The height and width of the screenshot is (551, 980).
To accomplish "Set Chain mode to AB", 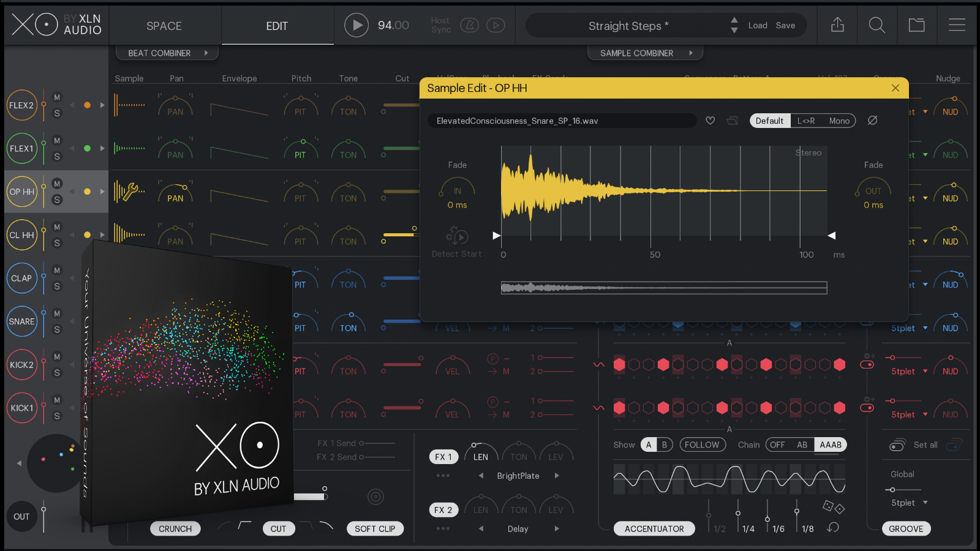I will tap(802, 445).
